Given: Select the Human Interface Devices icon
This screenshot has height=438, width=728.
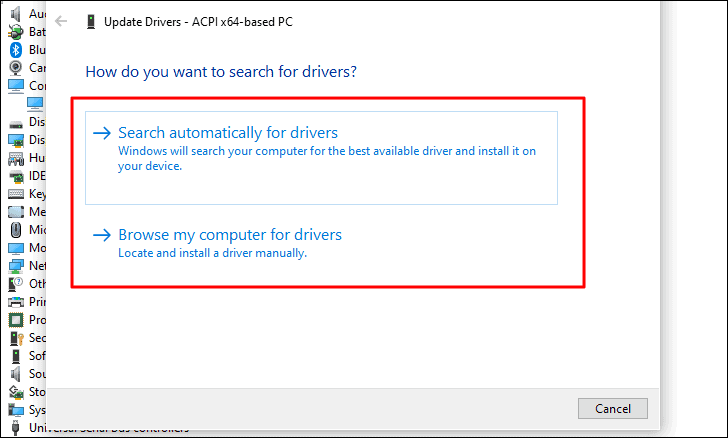Looking at the screenshot, I should (16, 159).
